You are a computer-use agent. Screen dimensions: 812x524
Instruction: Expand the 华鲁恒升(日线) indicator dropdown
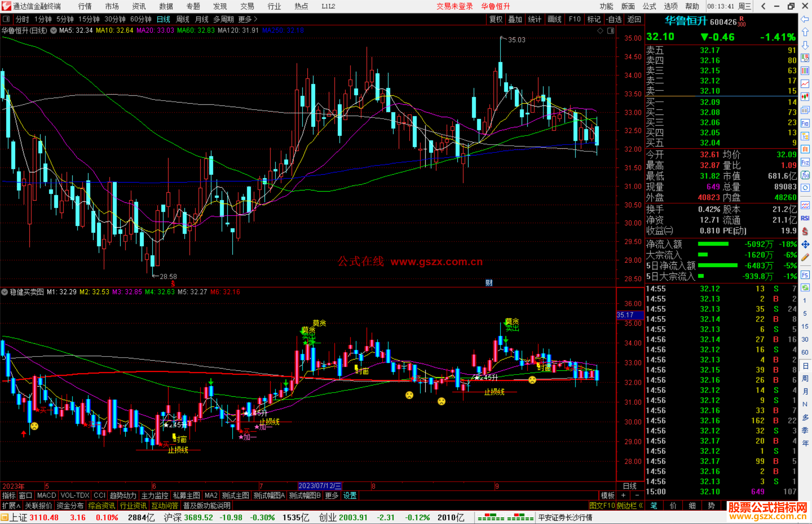pyautogui.click(x=53, y=30)
